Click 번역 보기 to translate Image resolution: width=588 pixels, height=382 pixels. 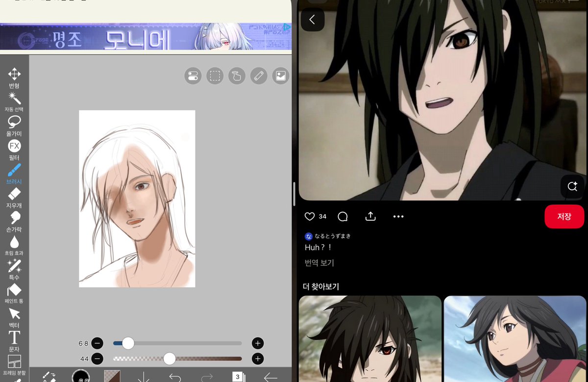point(319,263)
